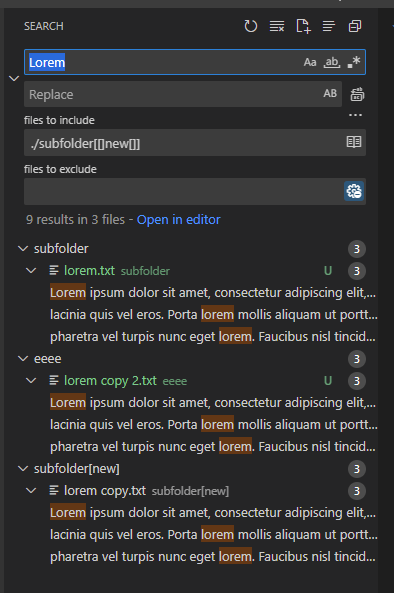The image size is (394, 593).
Task: Select the subfolder[new] folder row
Action: point(191,469)
